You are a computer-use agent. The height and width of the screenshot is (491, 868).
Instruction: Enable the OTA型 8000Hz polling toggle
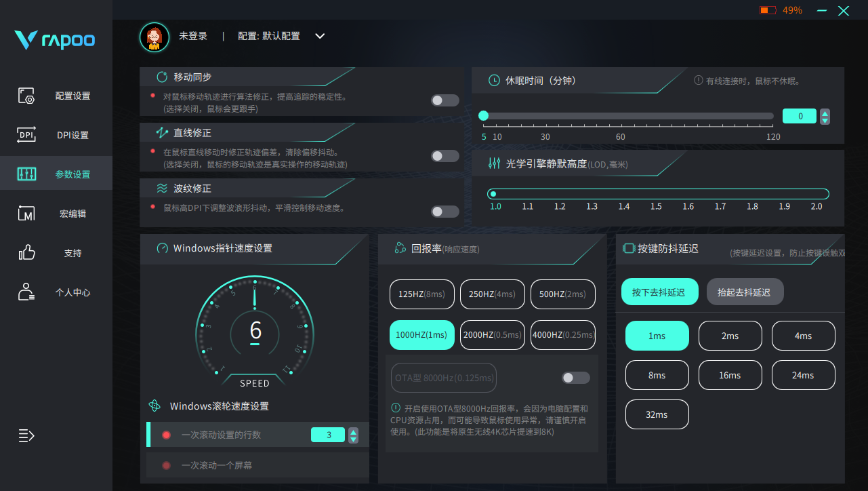tap(575, 378)
